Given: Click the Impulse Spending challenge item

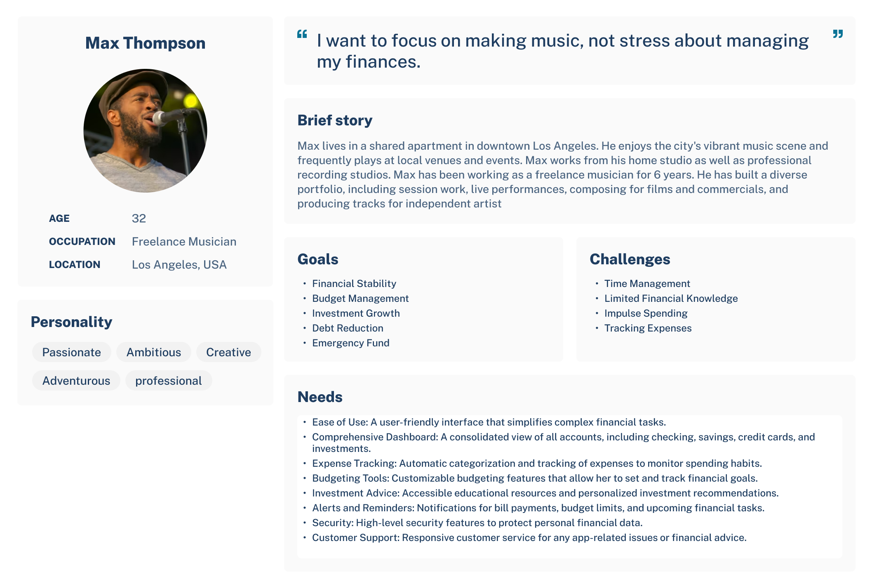Looking at the screenshot, I should 646,313.
